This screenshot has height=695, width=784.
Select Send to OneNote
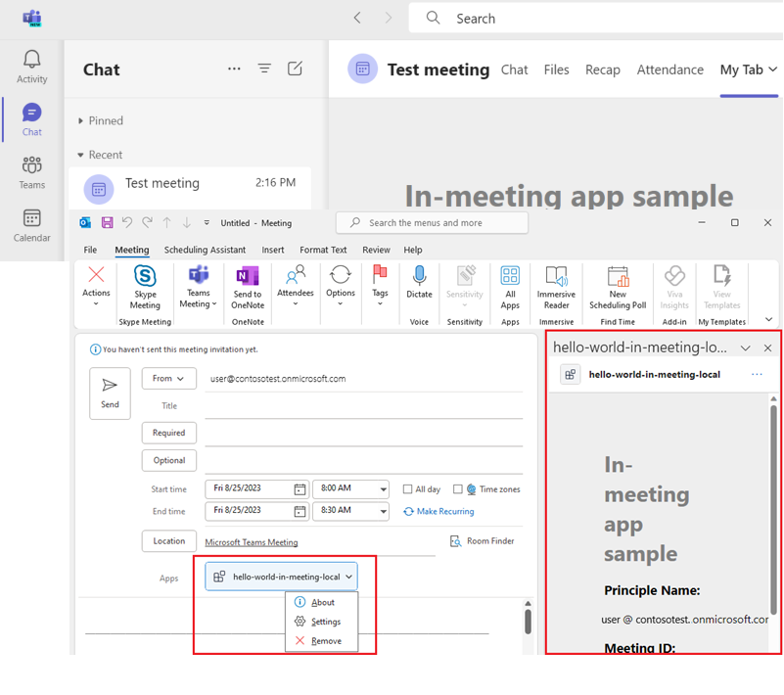tap(247, 290)
